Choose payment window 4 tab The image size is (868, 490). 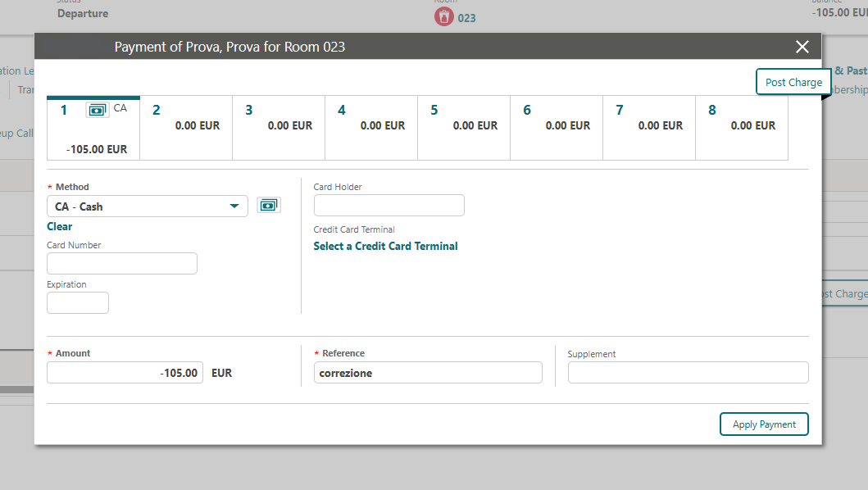coord(371,127)
